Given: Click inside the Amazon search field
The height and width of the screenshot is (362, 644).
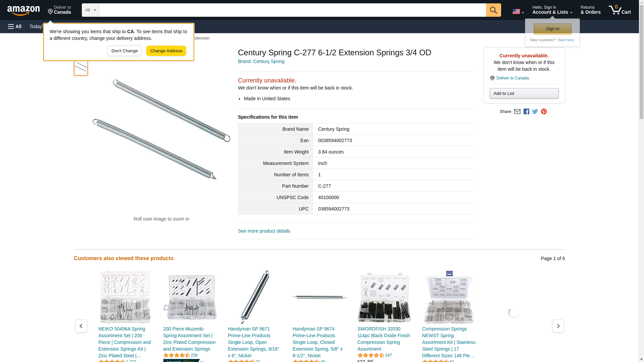Looking at the screenshot, I should click(292, 10).
